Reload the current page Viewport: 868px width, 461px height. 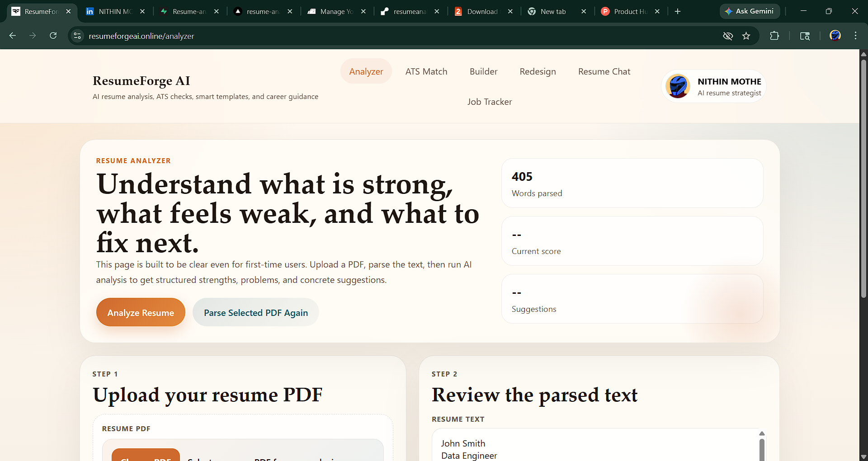coord(53,36)
